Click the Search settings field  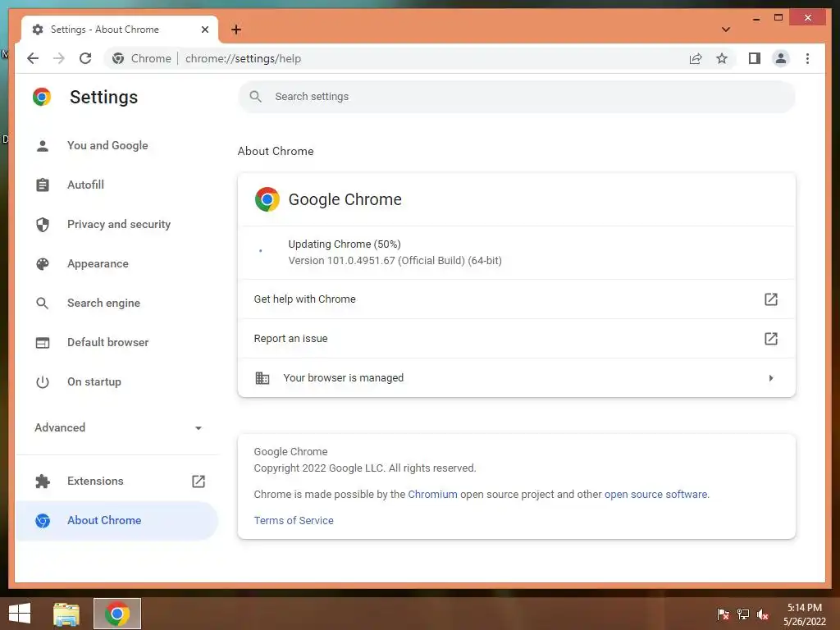tap(517, 97)
